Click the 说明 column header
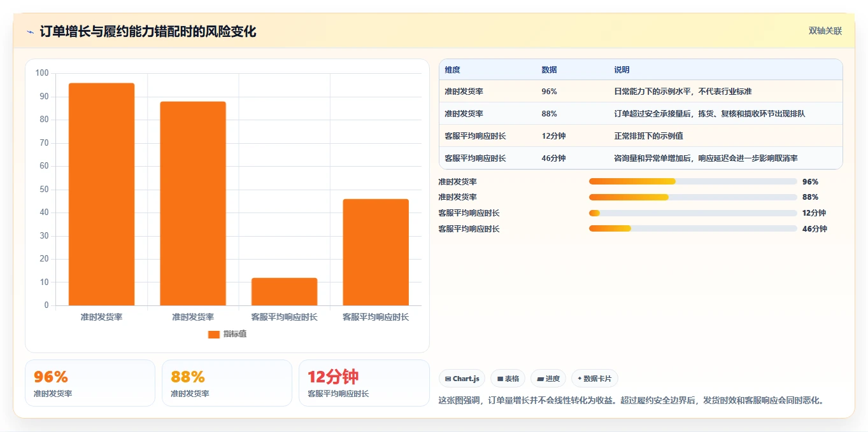868x432 pixels. coord(622,70)
